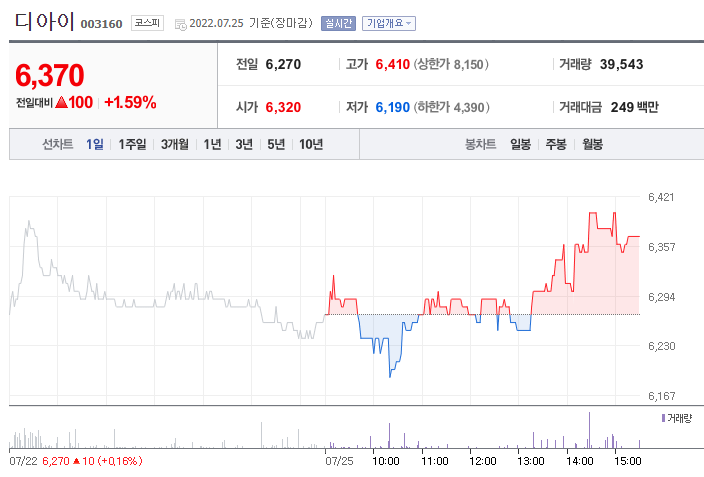704x477 pixels.
Task: Click the 6,357 y-axis label
Action: click(661, 247)
